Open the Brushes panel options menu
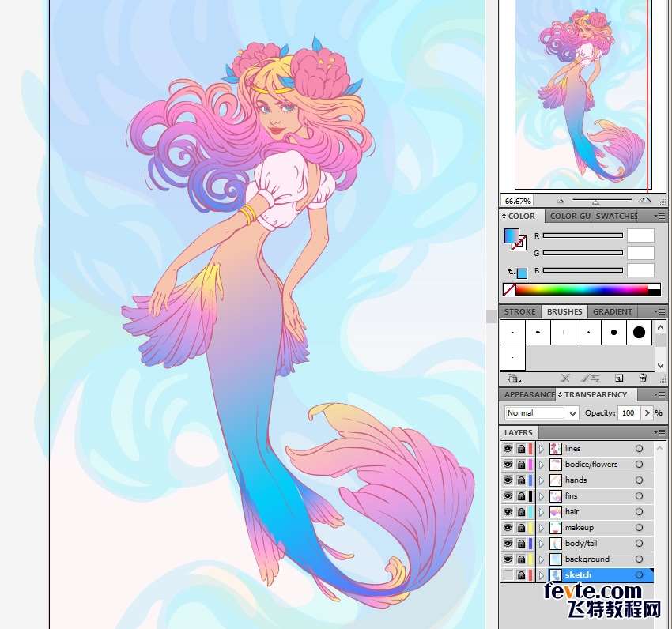Screen dimensions: 672x629 pyautogui.click(x=660, y=311)
